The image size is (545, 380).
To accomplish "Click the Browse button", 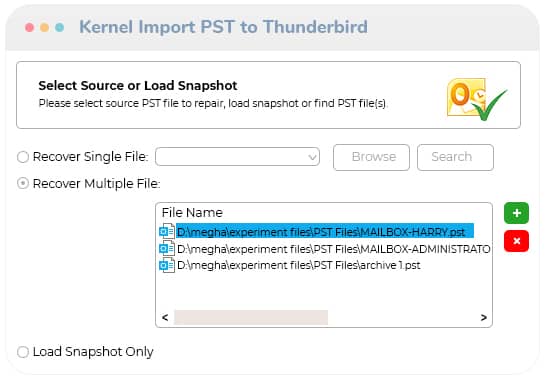I will click(x=371, y=157).
